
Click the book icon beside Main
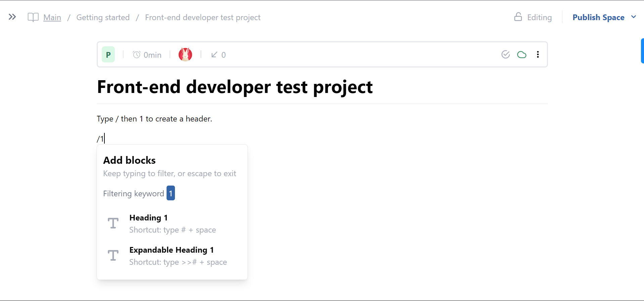click(33, 17)
